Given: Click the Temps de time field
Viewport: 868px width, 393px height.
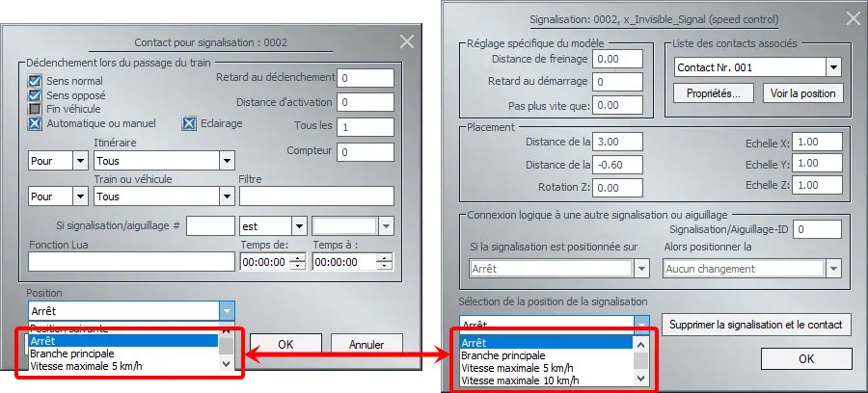Looking at the screenshot, I should click(x=264, y=262).
